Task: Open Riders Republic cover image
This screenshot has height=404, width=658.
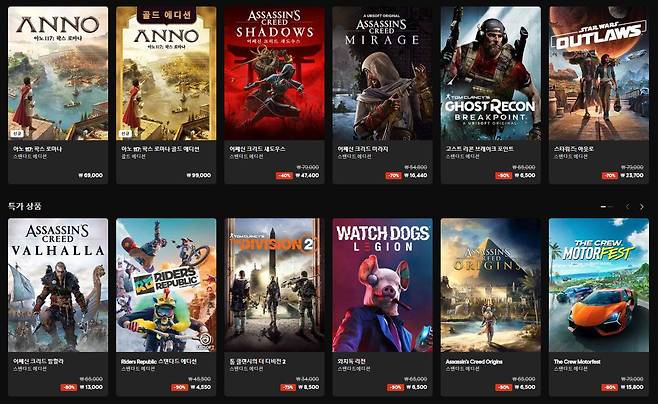Action: coord(166,285)
